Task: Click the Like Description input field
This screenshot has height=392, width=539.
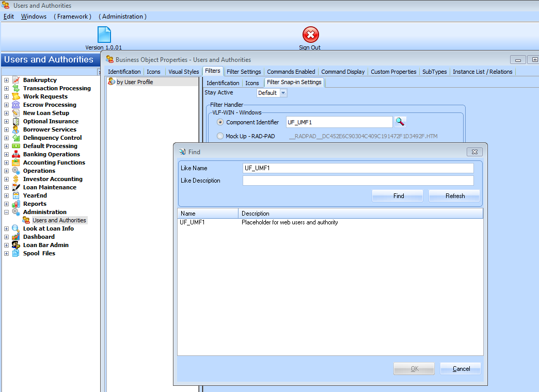Action: [358, 181]
